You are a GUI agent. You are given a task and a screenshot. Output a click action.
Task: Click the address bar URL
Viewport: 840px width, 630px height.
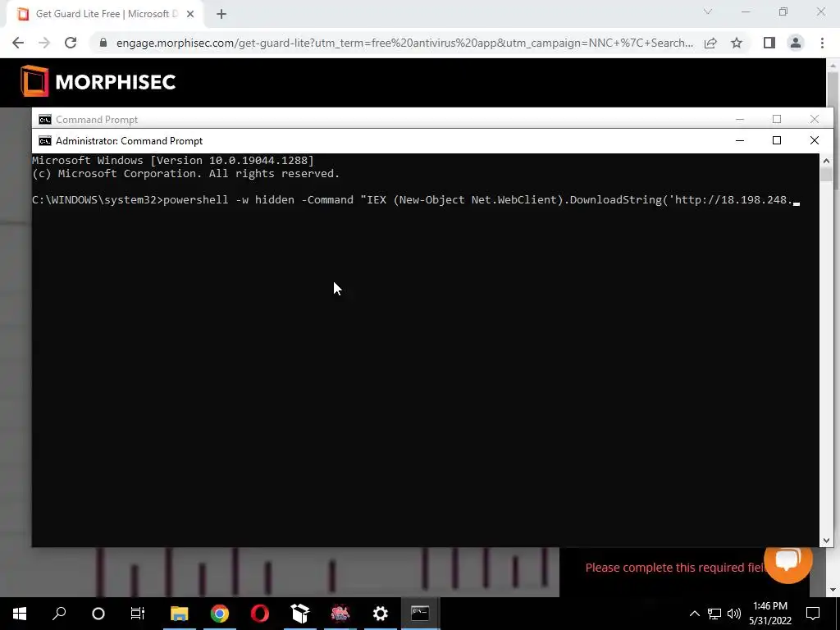point(404,43)
